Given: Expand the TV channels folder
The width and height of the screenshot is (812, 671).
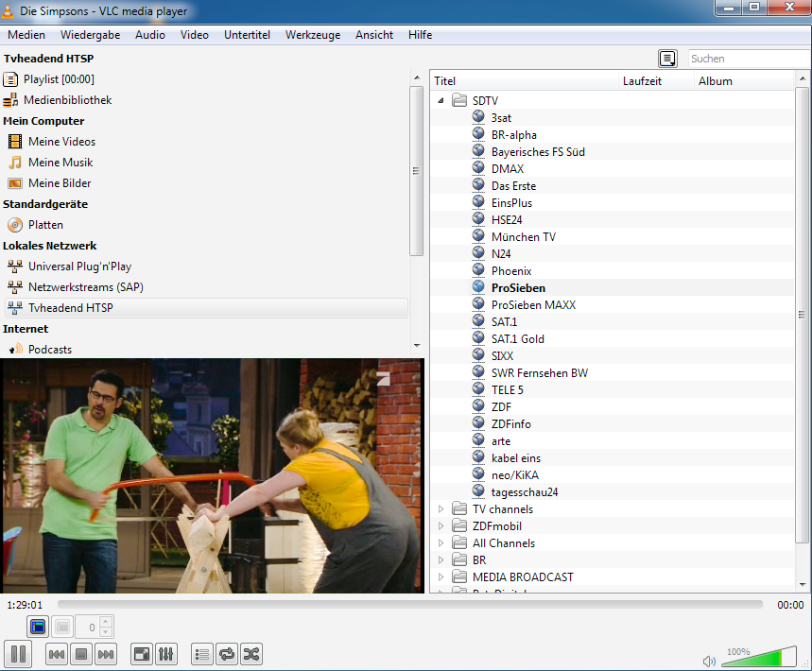Looking at the screenshot, I should click(x=441, y=509).
